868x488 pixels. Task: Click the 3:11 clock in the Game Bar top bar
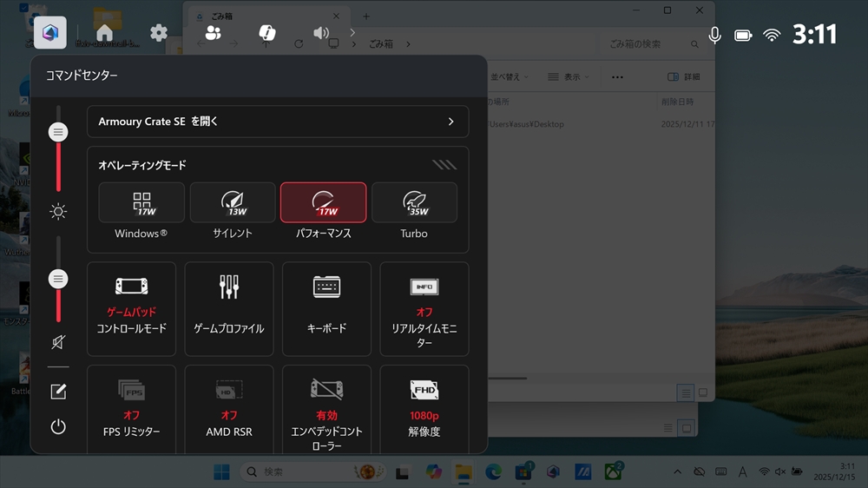[x=814, y=35]
